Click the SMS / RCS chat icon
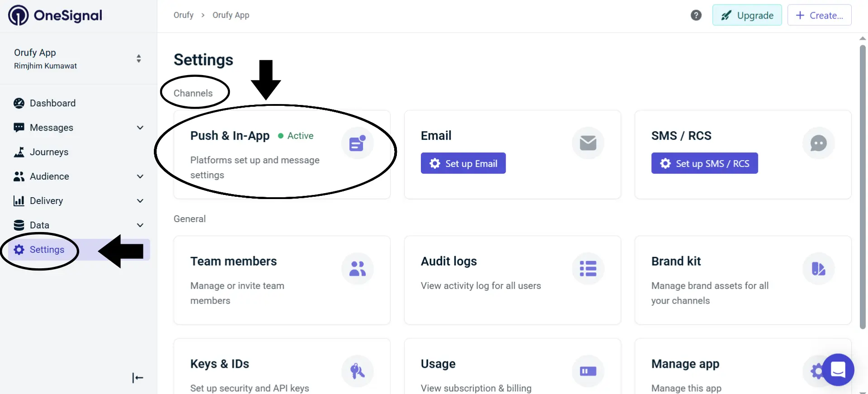Viewport: 868px width, 394px height. click(x=818, y=143)
